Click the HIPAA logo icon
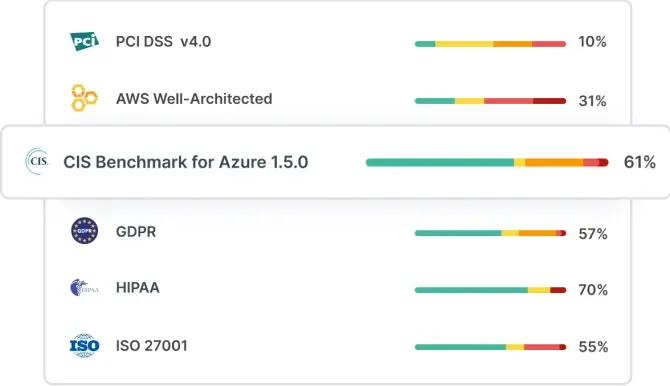Viewport: 670px width, 386px height. pos(84,288)
